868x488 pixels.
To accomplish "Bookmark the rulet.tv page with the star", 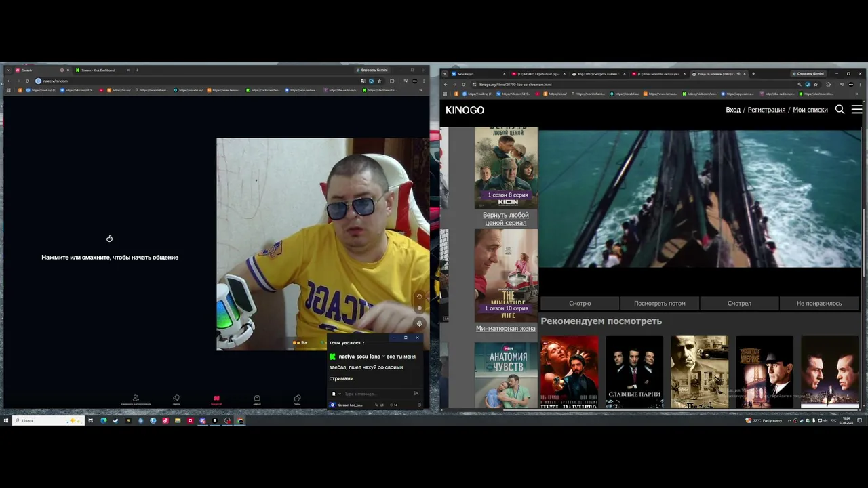I will coord(379,81).
